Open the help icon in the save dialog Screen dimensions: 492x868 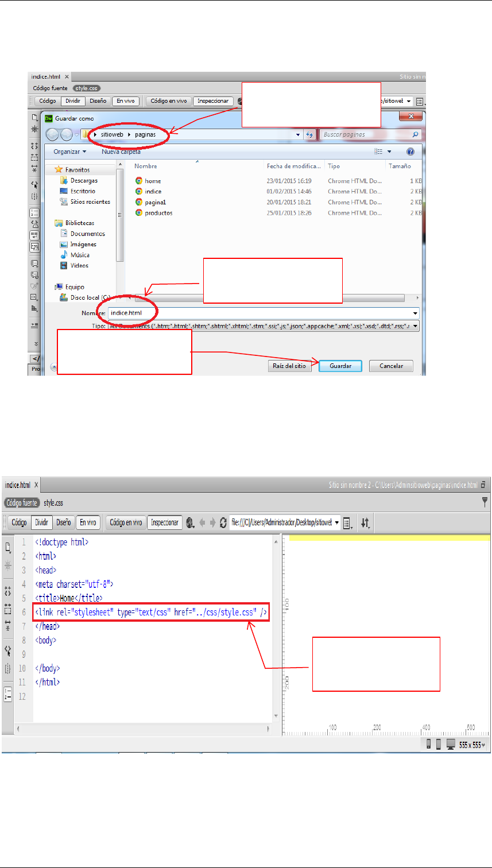(x=410, y=152)
